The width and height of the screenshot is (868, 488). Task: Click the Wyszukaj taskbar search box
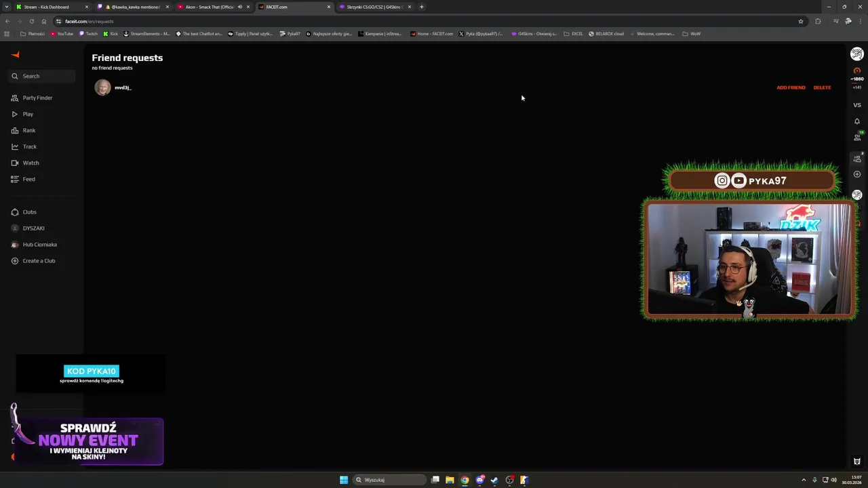pos(389,480)
